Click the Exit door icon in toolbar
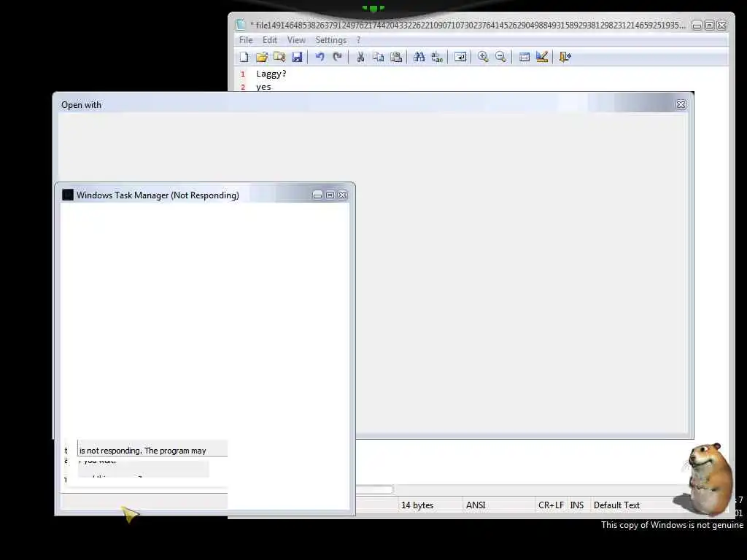Image resolution: width=747 pixels, height=560 pixels. tap(565, 57)
